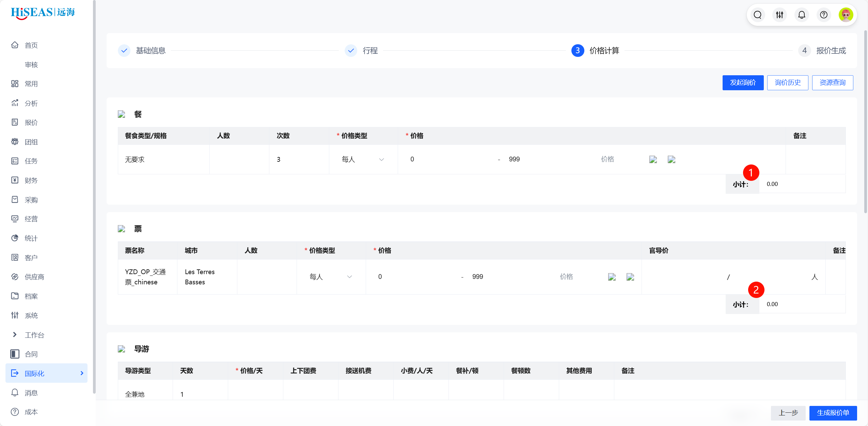The height and width of the screenshot is (426, 868).
Task: Click the group icon beside 团组
Action: pos(15,142)
